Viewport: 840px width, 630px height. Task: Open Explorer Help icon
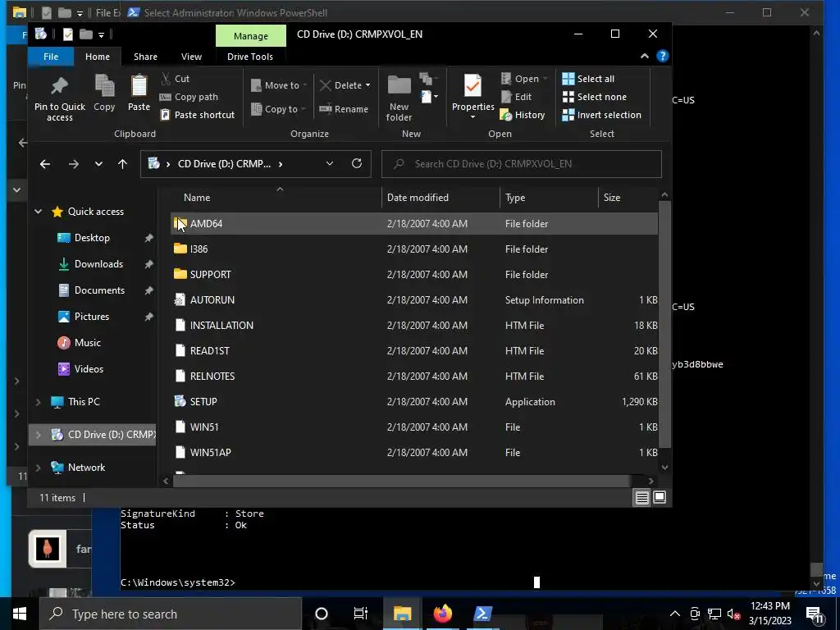663,57
